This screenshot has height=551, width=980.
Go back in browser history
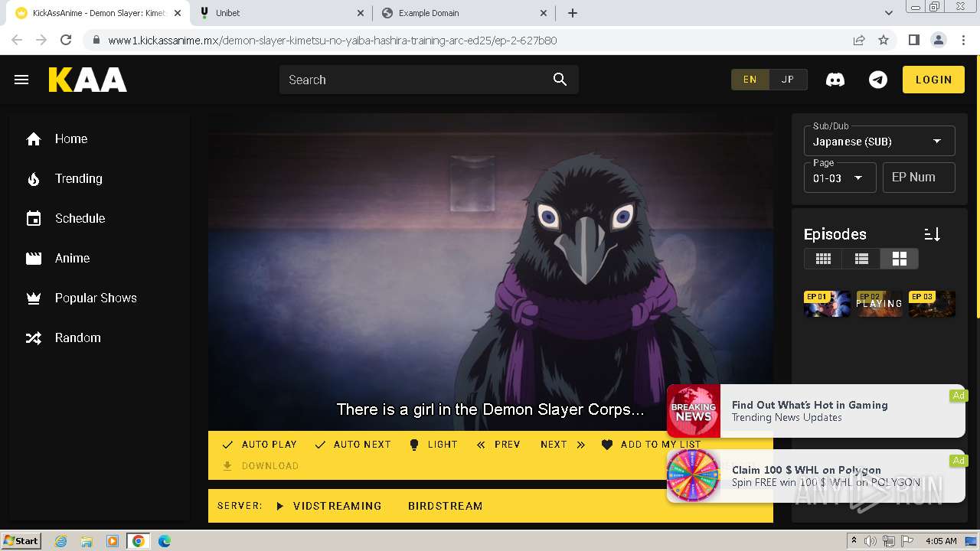click(17, 40)
